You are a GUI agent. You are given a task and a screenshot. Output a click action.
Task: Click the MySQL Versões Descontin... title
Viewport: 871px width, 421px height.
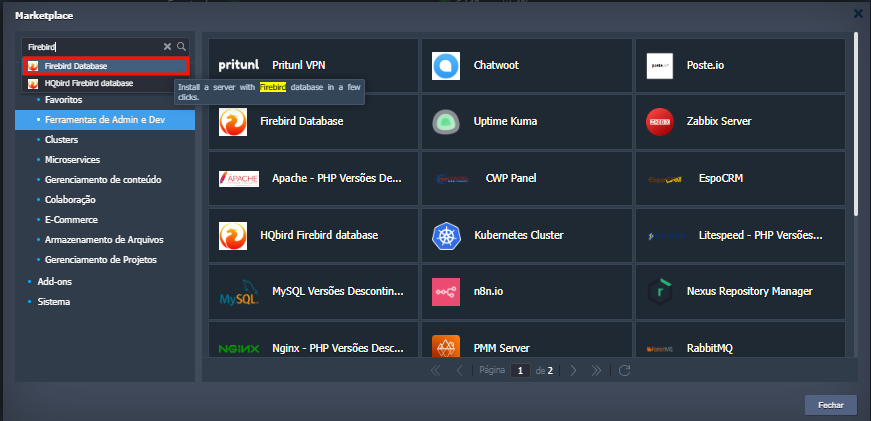(338, 292)
